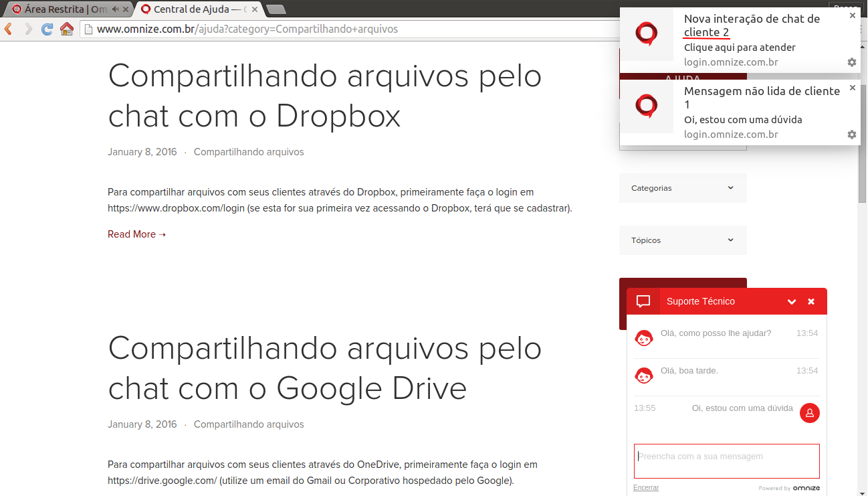Close the Área Restrita tab

coord(126,9)
